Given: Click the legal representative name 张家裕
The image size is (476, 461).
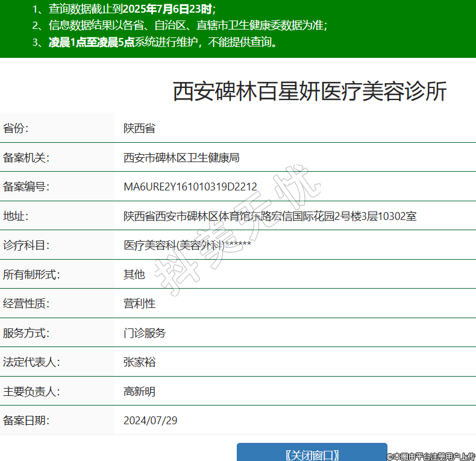Looking at the screenshot, I should coord(139,362).
